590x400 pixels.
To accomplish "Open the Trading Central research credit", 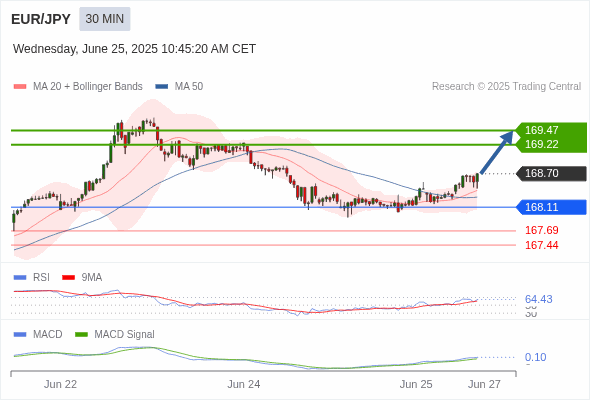I will coord(506,86).
